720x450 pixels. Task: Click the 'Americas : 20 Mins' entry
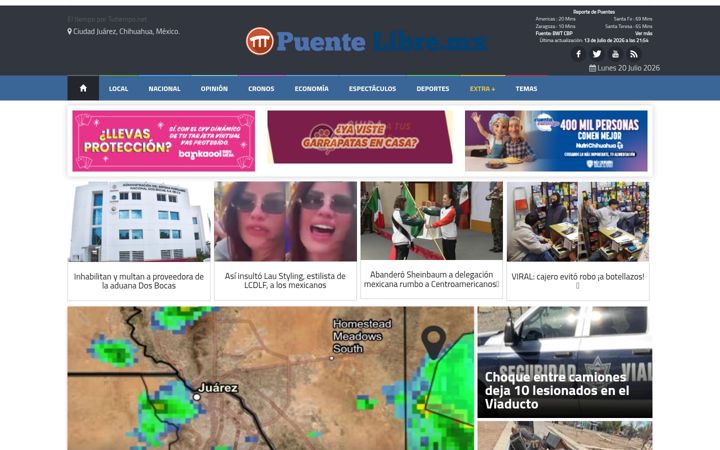(x=555, y=19)
